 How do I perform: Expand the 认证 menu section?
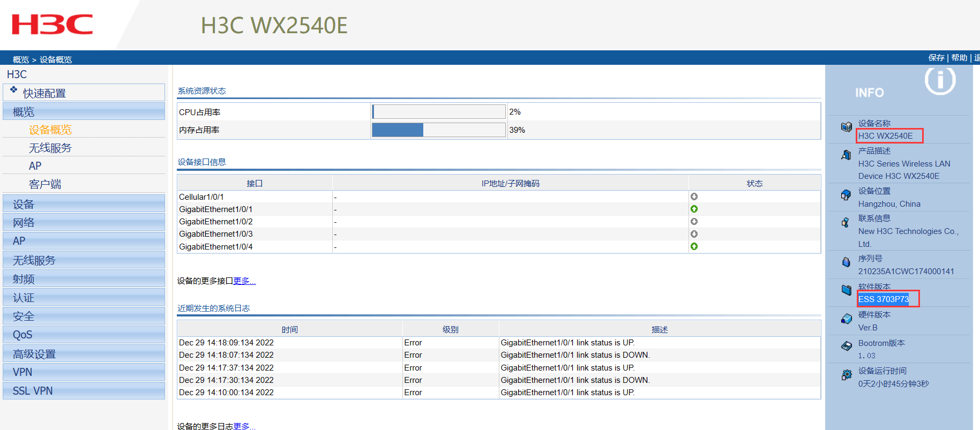click(84, 297)
